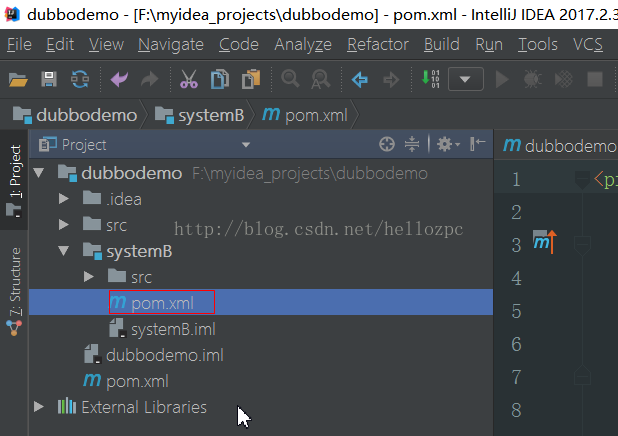Toggle code fold marker on line 7
The width and height of the screenshot is (618, 436).
(582, 376)
